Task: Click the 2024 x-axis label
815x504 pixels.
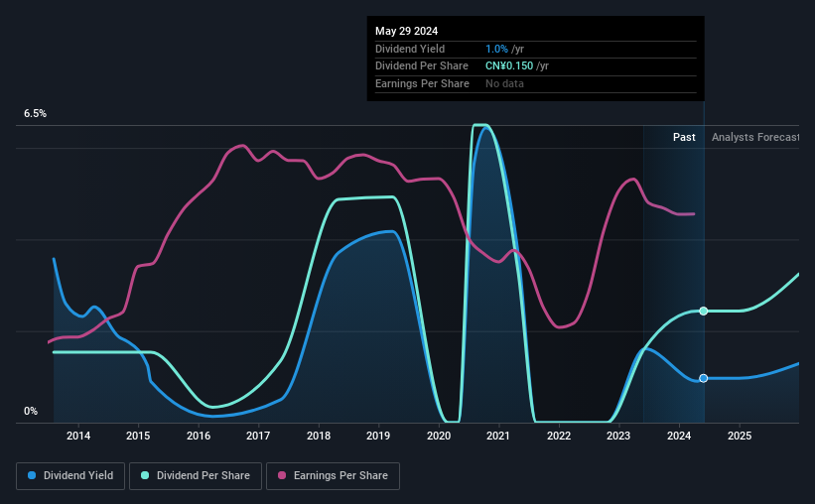Action: [x=679, y=436]
